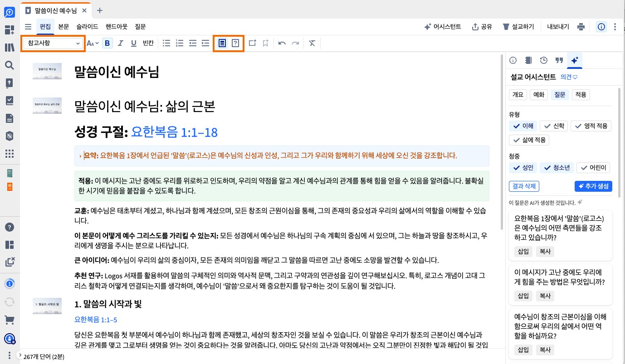Open the three-dot menu in top toolbar
625x364 pixels.
[x=615, y=27]
